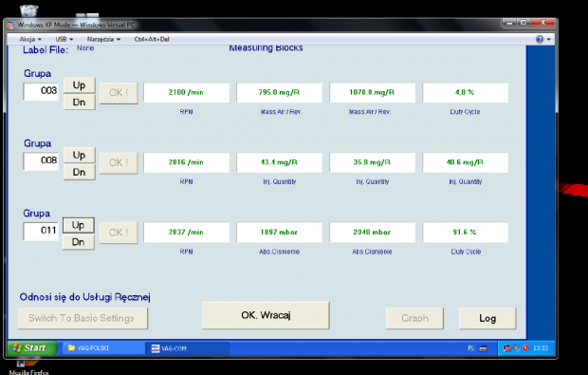Open the Recycle Bin desktop icon
This screenshot has width=588, height=375.
tap(28, 10)
